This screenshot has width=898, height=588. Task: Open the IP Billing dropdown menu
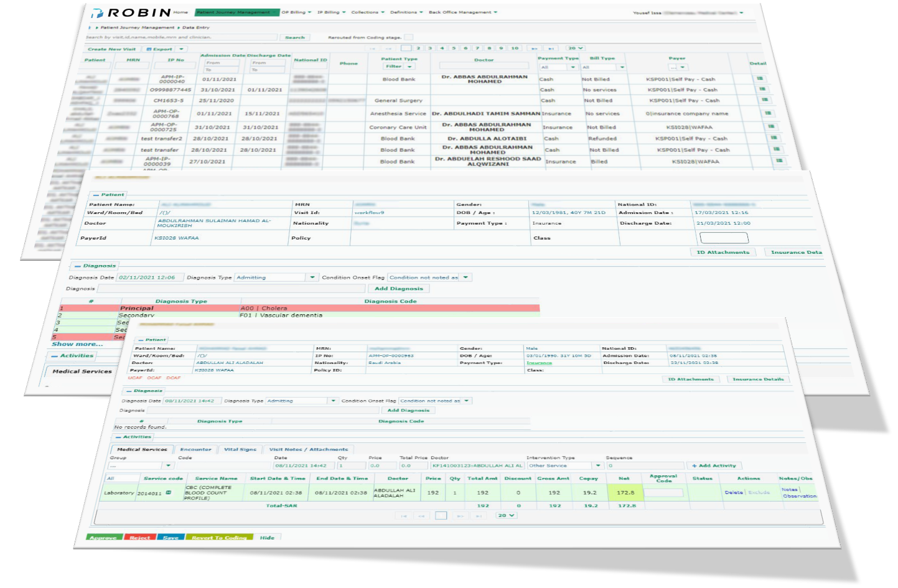click(x=331, y=12)
